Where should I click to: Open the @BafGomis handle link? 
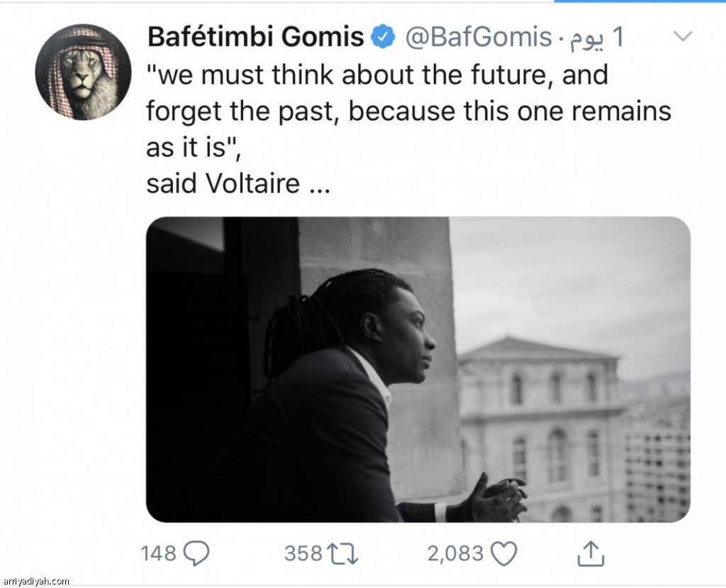(x=479, y=37)
